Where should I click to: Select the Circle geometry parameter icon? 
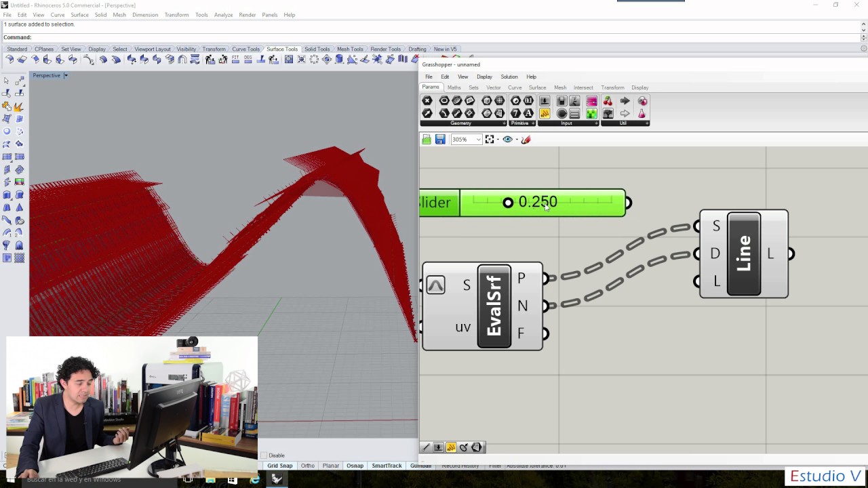(x=444, y=101)
